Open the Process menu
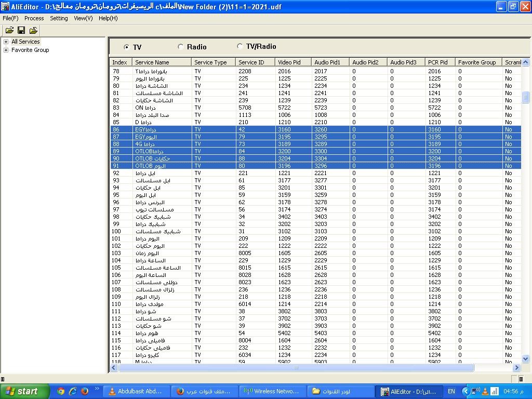 (34, 18)
